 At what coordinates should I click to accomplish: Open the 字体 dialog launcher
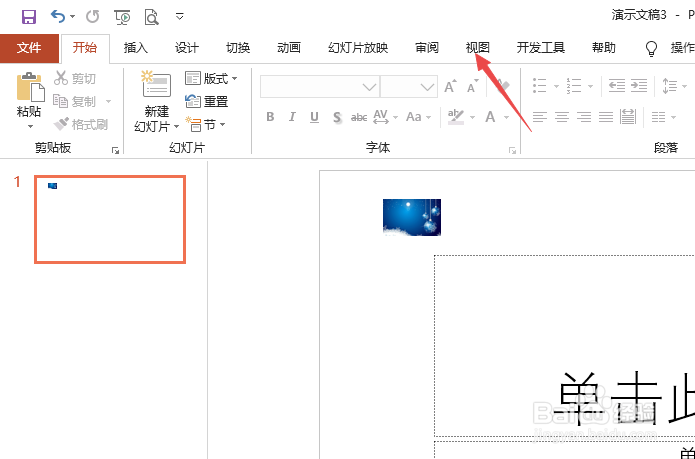coord(512,151)
